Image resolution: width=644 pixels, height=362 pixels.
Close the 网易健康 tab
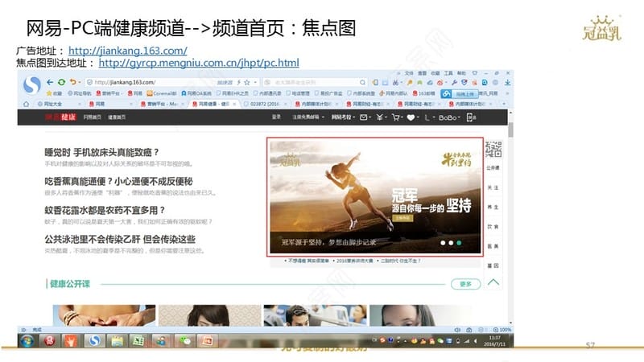click(234, 104)
